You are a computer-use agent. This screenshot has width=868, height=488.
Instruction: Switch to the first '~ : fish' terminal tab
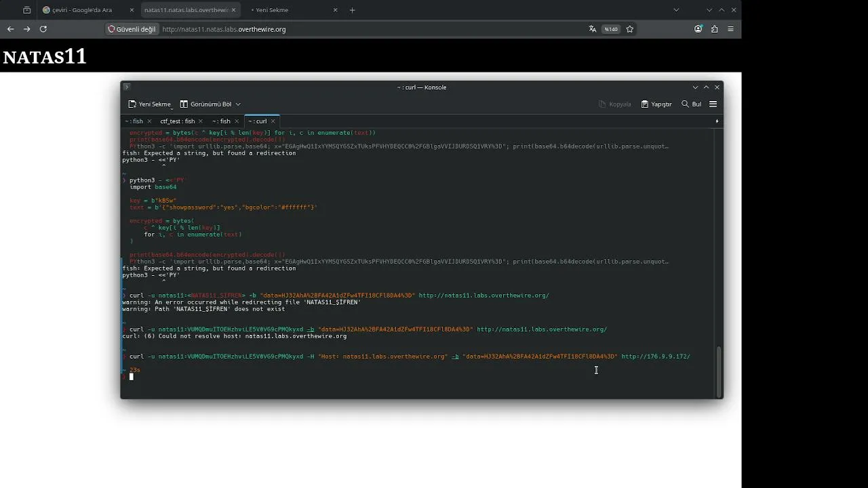(134, 121)
